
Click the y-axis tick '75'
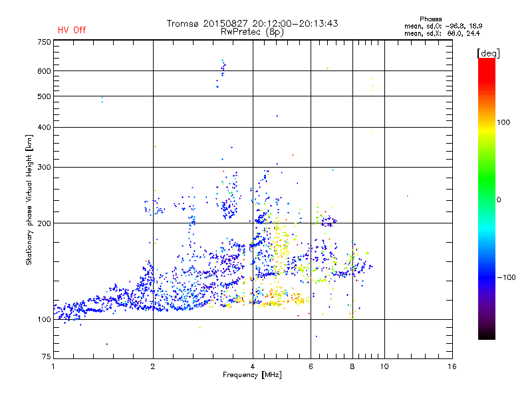(x=47, y=356)
